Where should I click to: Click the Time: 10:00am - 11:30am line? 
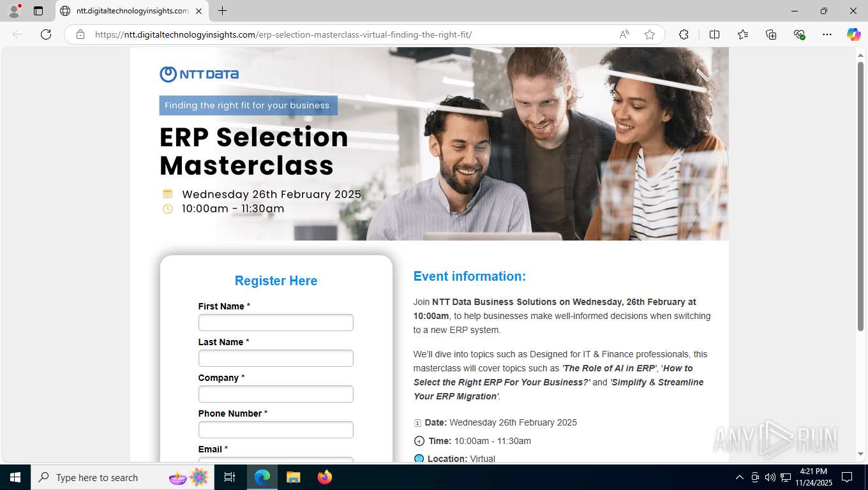[x=472, y=441]
